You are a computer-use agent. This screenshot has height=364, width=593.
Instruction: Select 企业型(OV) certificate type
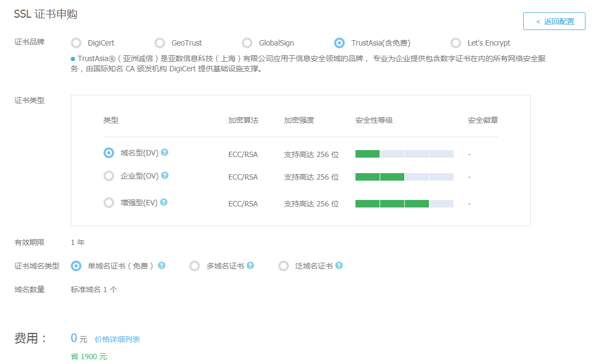click(x=109, y=176)
